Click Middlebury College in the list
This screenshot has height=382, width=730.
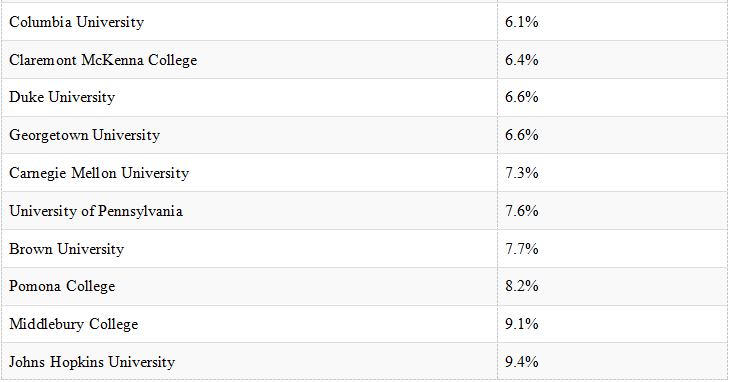pyautogui.click(x=74, y=324)
